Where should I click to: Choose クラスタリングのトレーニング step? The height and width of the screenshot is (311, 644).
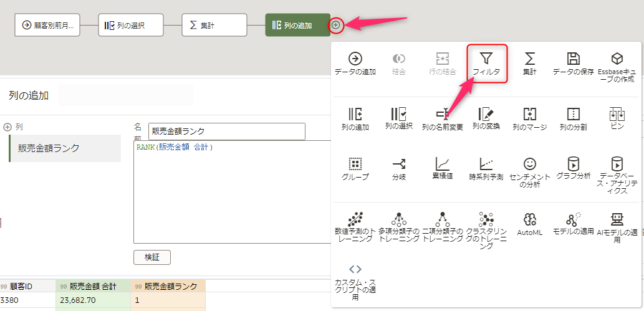(487, 231)
